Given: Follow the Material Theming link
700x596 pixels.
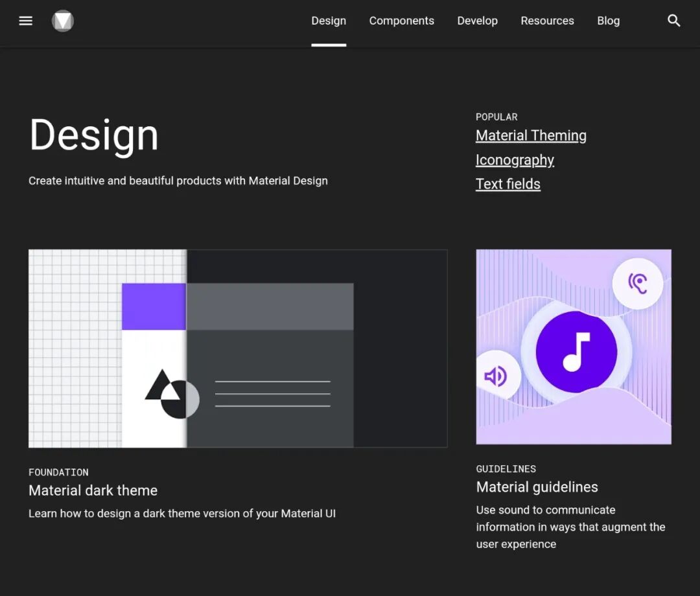Looking at the screenshot, I should point(531,135).
